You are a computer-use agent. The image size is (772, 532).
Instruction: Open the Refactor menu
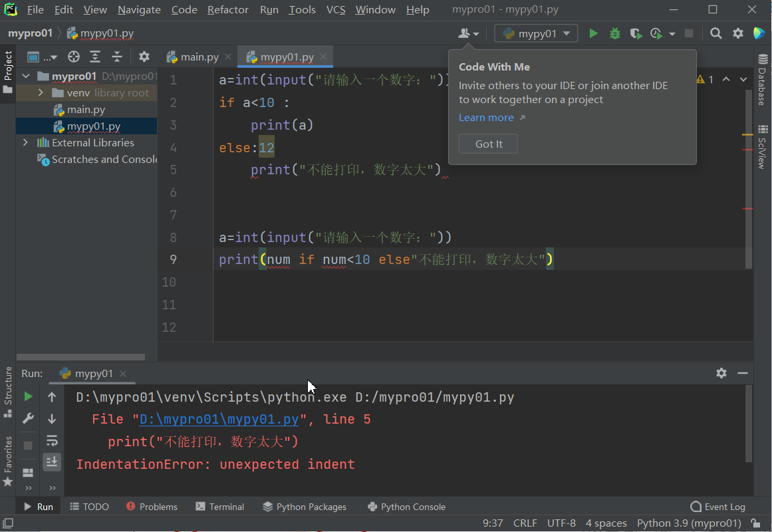click(228, 10)
